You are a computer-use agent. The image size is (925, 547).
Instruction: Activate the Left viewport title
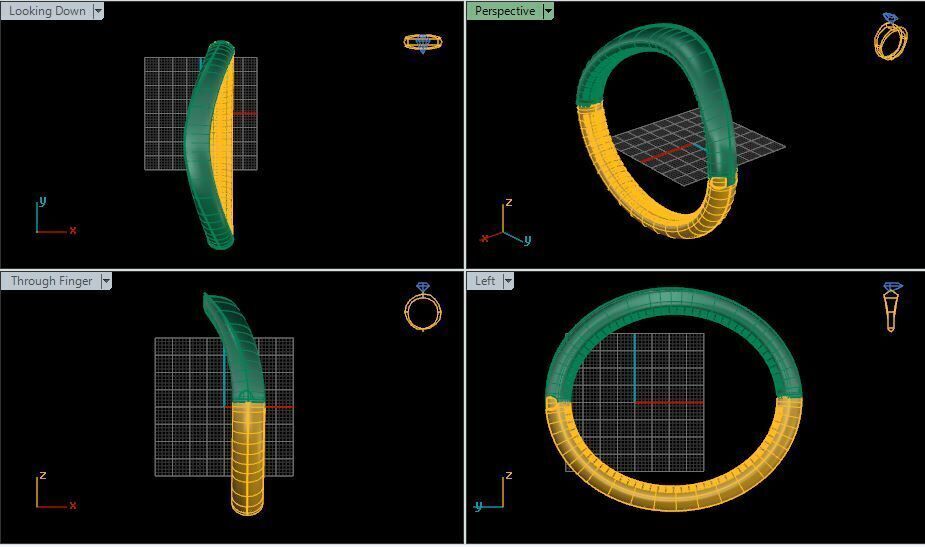(486, 281)
